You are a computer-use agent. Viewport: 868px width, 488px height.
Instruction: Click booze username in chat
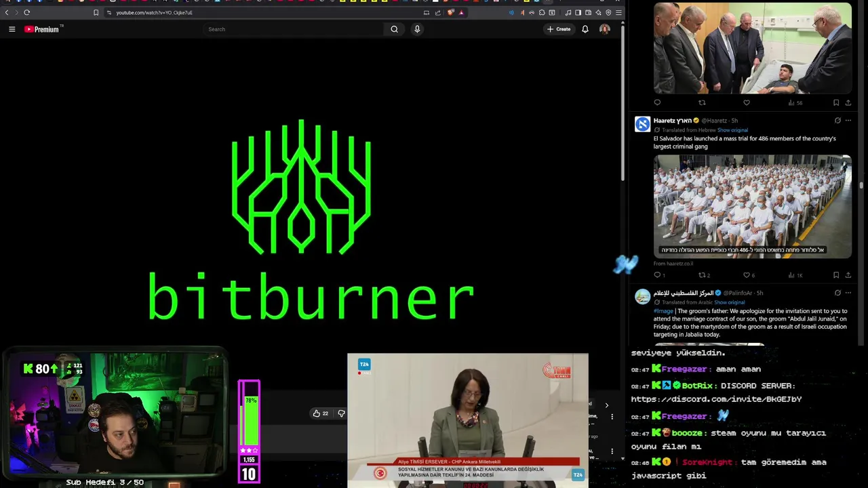[x=687, y=433]
